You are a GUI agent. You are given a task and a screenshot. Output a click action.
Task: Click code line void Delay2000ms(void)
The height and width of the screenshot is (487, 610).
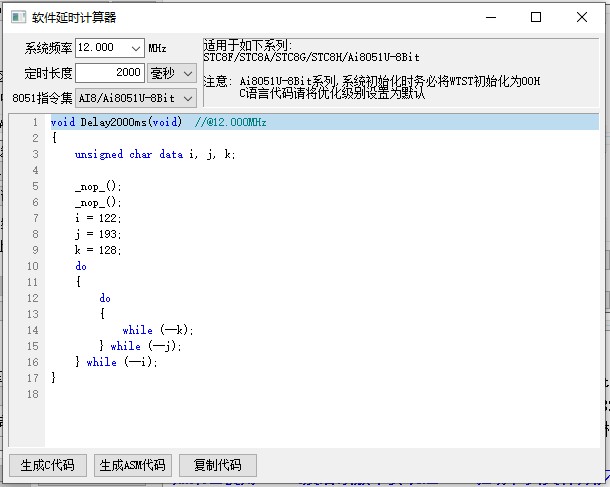(x=116, y=122)
